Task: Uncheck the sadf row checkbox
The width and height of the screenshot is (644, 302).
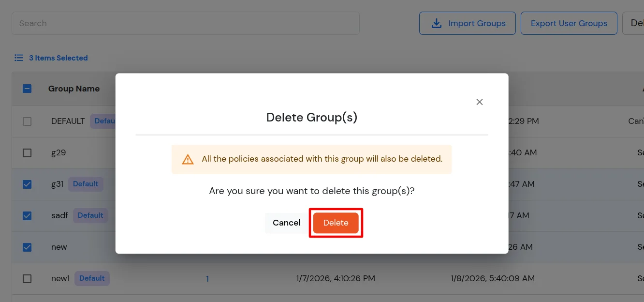Action: pyautogui.click(x=27, y=215)
